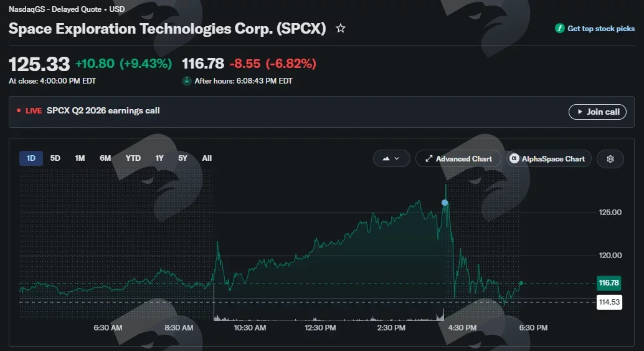Click the Advanced Chart expand arrows icon
The width and height of the screenshot is (644, 351).
(x=429, y=158)
